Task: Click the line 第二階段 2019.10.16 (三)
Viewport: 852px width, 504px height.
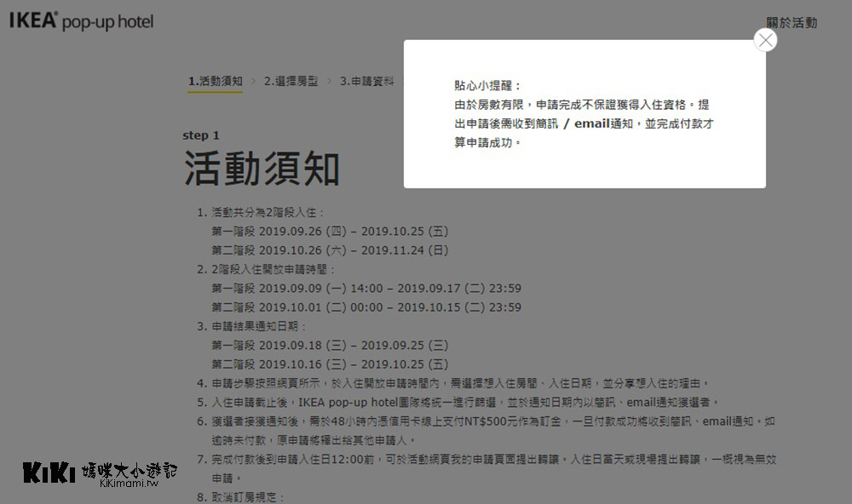Action: point(330,364)
